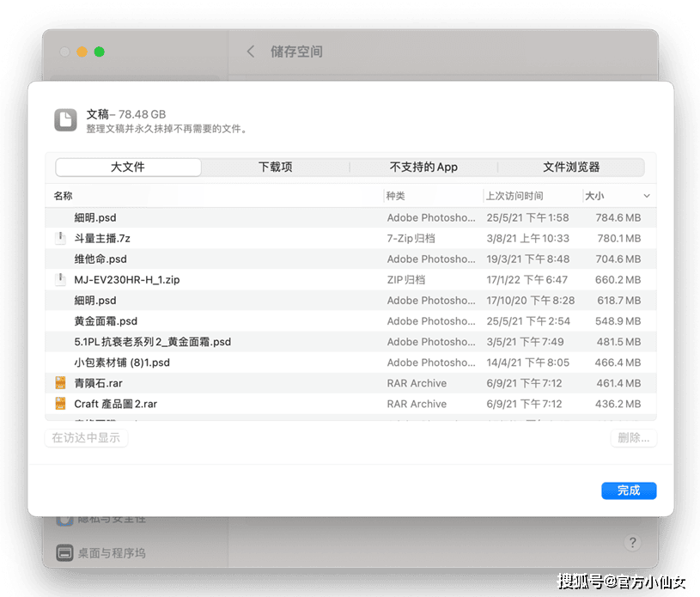Click the Documents icon in the dialog header

click(x=65, y=120)
